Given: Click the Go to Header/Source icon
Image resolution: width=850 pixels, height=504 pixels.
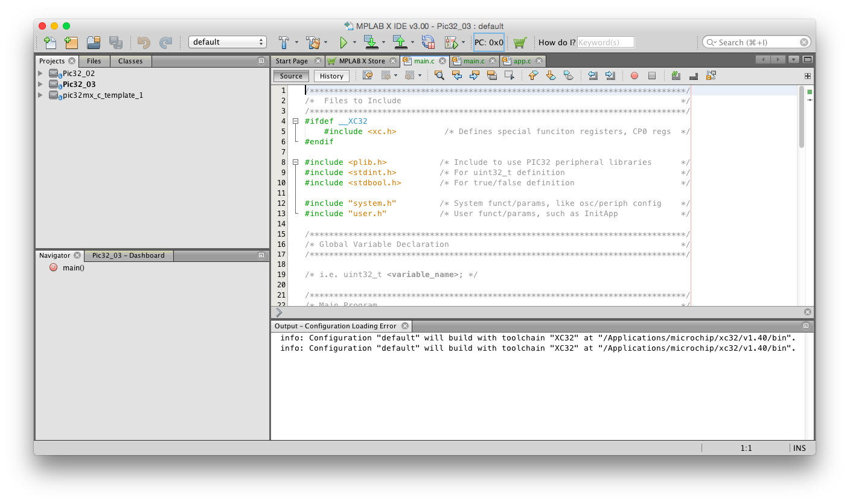Looking at the screenshot, I should click(711, 75).
